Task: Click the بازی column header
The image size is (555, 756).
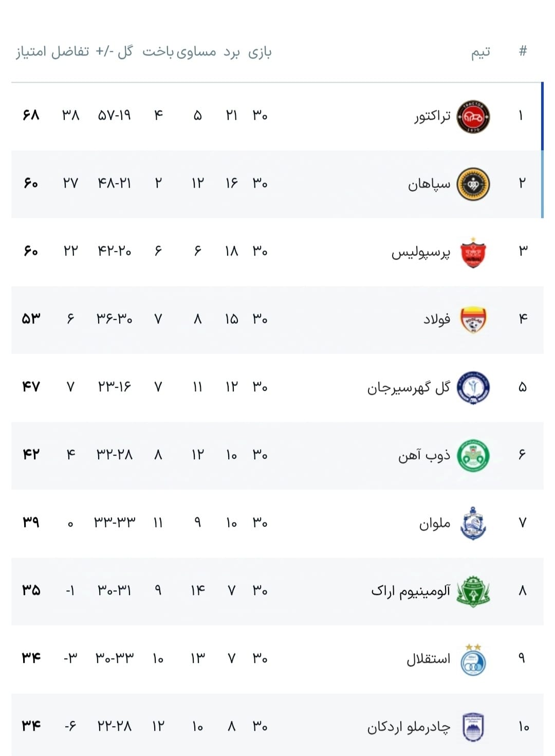Action: point(260,52)
